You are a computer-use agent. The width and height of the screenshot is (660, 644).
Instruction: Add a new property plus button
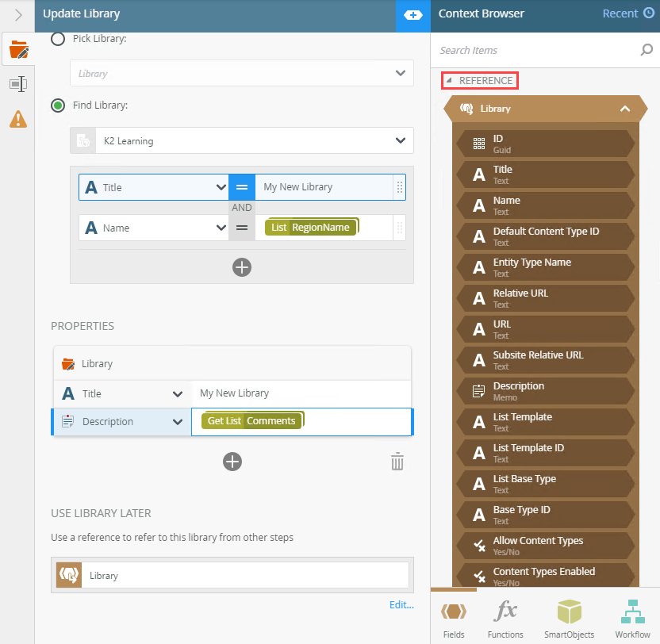(232, 462)
